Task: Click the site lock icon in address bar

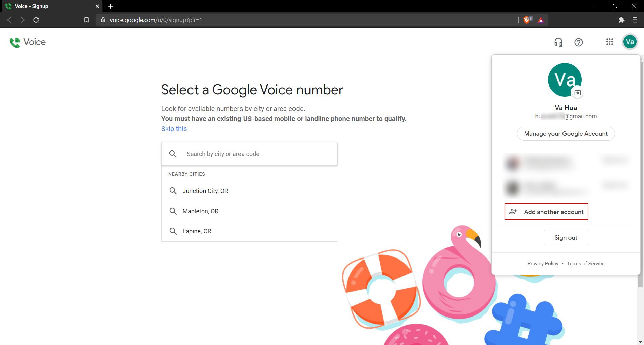Action: 103,20
